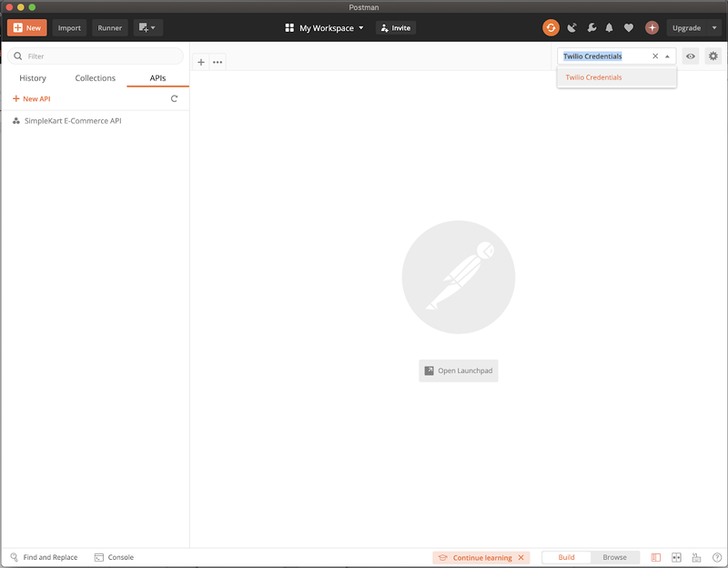The image size is (728, 568).
Task: Toggle two-pane view layout icon
Action: tap(676, 557)
